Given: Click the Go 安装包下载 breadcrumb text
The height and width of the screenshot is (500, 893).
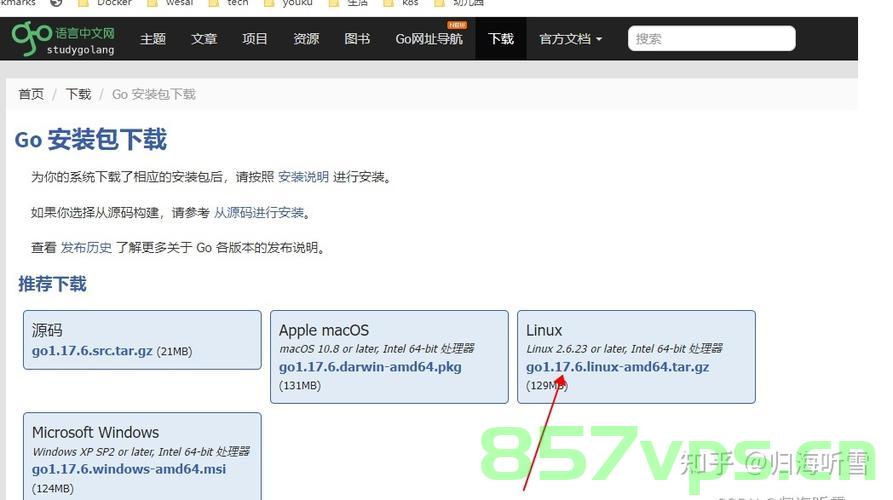Looking at the screenshot, I should 154,94.
